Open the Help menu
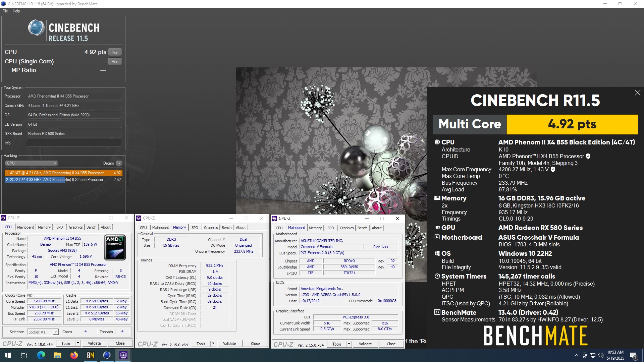Viewport: 644px width, 362px height. tap(16, 11)
